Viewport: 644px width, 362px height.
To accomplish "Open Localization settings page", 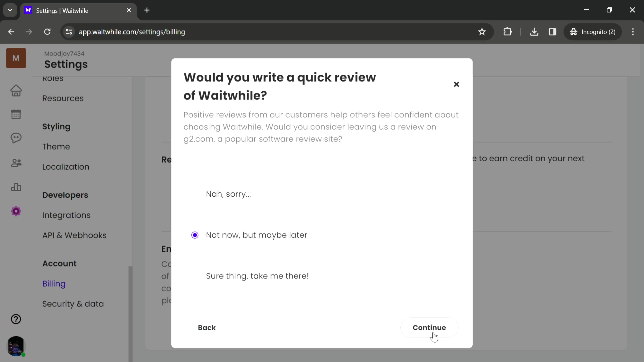I will [x=66, y=167].
